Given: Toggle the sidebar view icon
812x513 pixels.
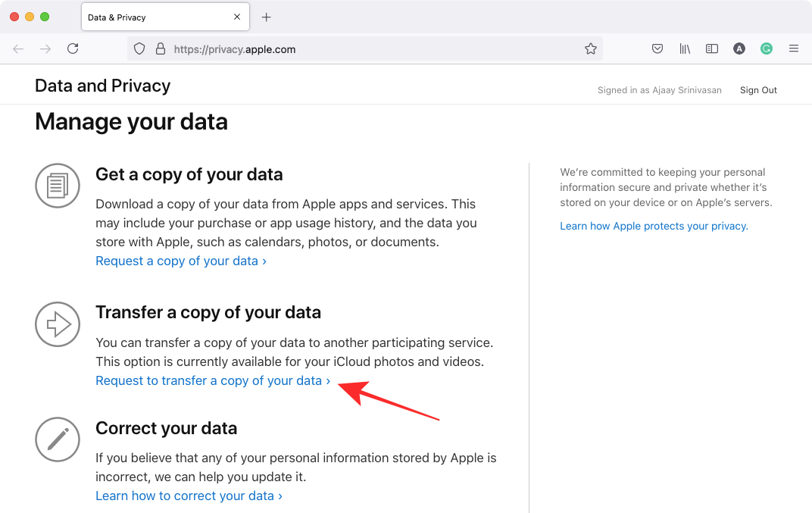Looking at the screenshot, I should (x=712, y=48).
